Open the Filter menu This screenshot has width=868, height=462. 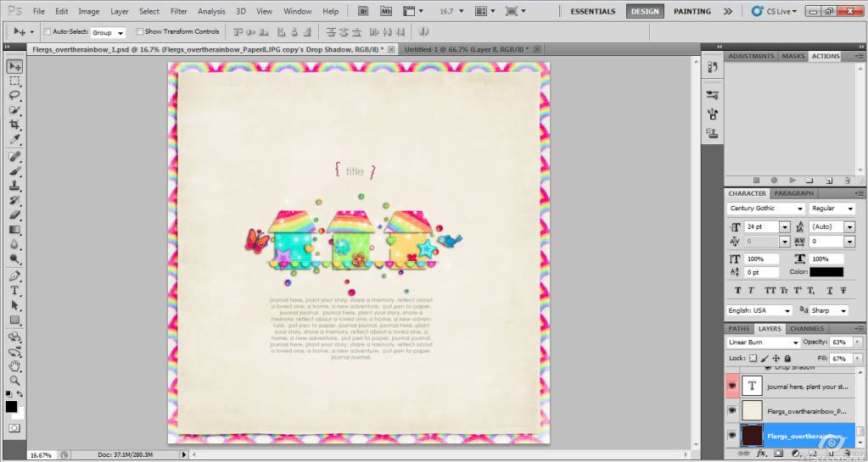(x=178, y=11)
